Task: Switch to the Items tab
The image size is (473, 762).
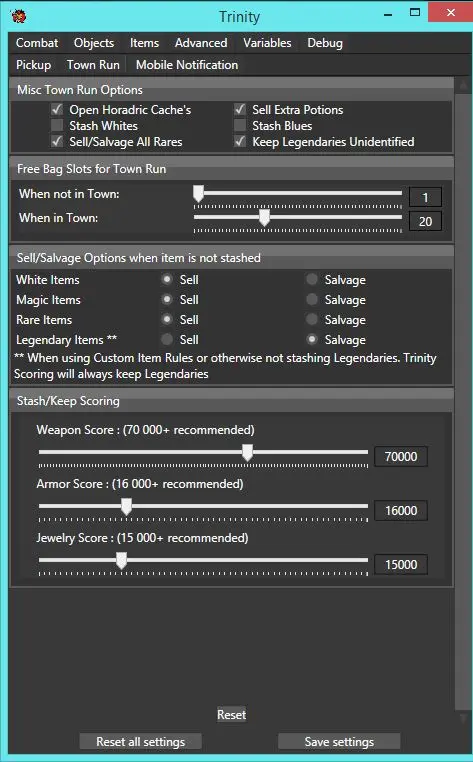Action: click(x=144, y=43)
